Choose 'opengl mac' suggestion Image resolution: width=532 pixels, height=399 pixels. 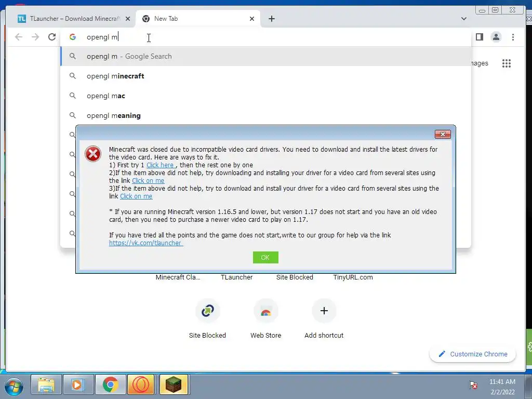pos(266,96)
